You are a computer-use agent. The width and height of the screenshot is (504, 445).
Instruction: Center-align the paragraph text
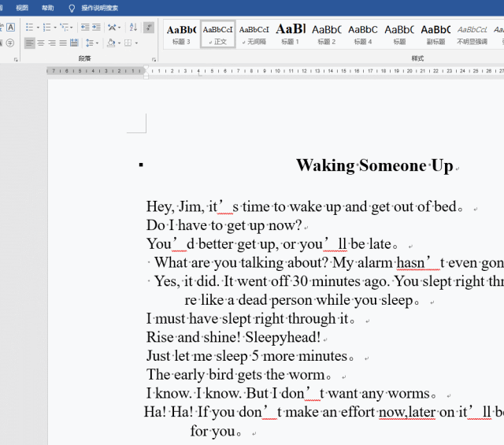pos(41,43)
